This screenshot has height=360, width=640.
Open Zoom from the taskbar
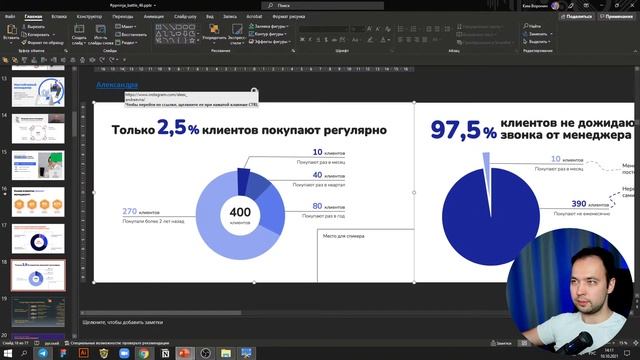124,353
